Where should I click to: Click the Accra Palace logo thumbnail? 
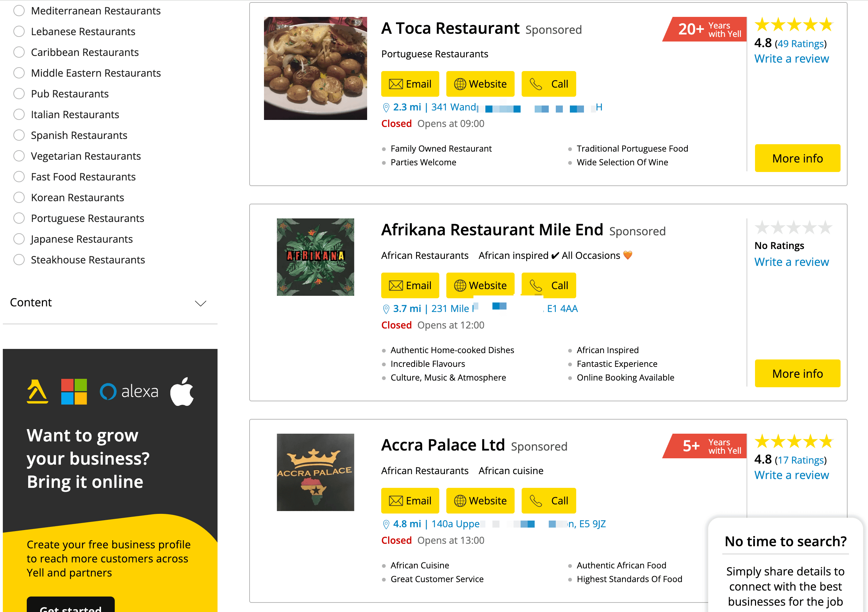point(315,472)
